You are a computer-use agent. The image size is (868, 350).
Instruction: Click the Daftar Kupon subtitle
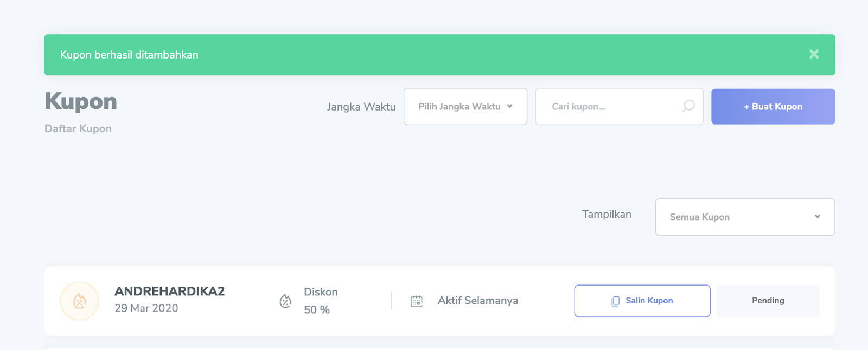coord(78,129)
